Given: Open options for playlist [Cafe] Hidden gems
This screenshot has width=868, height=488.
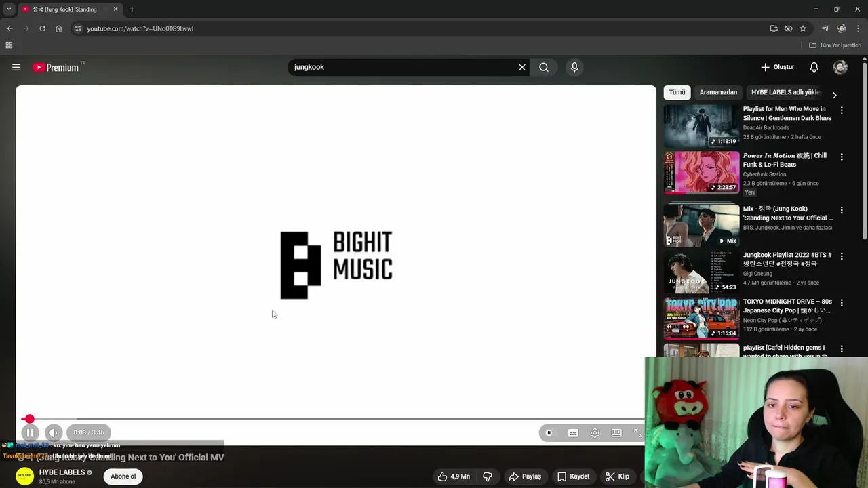Looking at the screenshot, I should click(842, 349).
